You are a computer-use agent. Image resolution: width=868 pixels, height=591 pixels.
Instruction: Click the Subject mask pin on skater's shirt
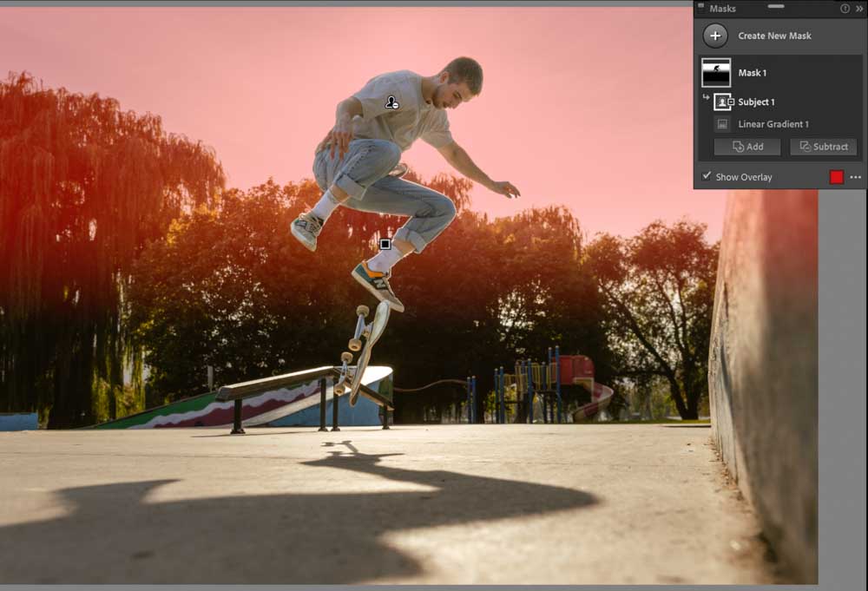tap(392, 102)
